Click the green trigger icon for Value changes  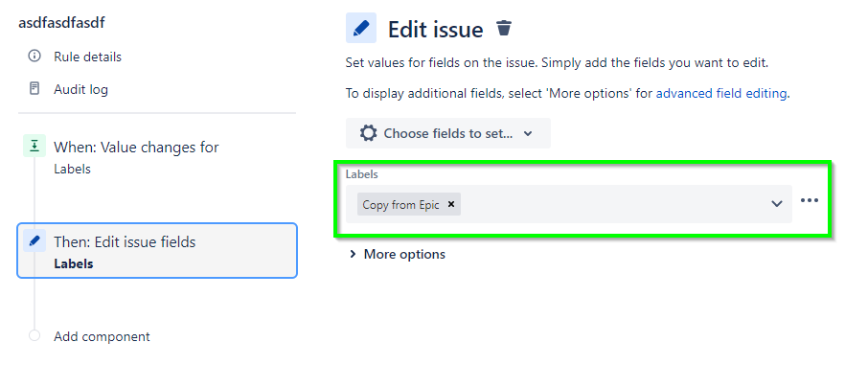34,147
